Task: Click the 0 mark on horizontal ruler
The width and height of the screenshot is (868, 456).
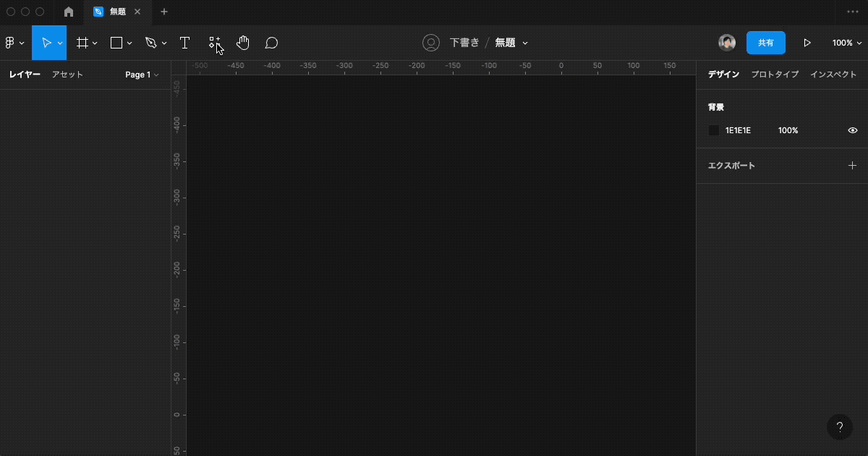Action: 561,66
